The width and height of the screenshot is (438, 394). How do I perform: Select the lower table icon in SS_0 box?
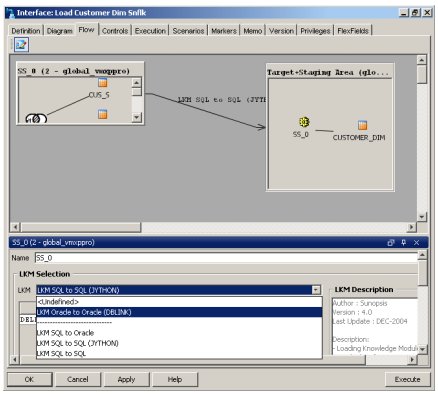[103, 114]
